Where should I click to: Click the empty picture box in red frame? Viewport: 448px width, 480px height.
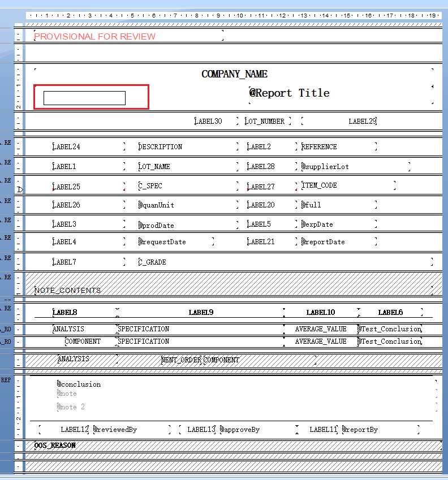click(84, 98)
